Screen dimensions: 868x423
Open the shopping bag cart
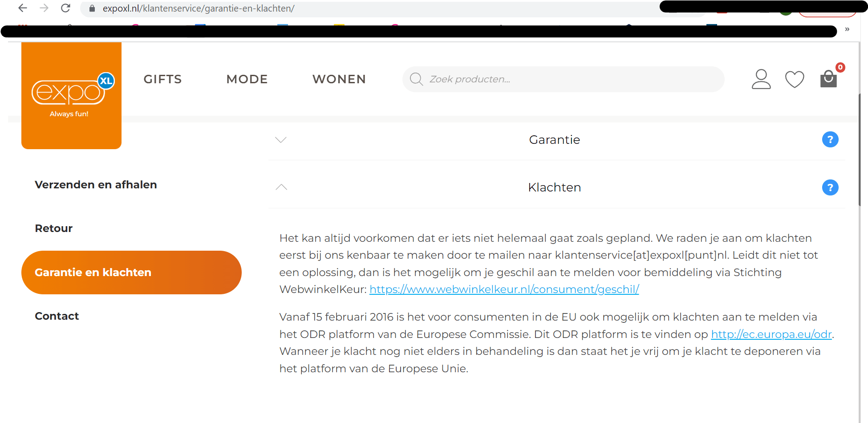point(828,79)
